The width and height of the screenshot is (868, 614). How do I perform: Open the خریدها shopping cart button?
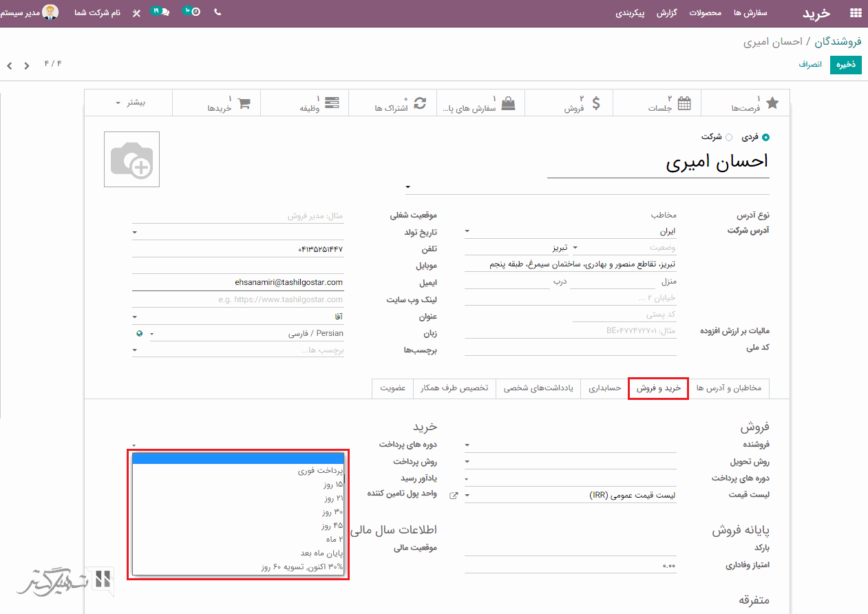click(243, 103)
